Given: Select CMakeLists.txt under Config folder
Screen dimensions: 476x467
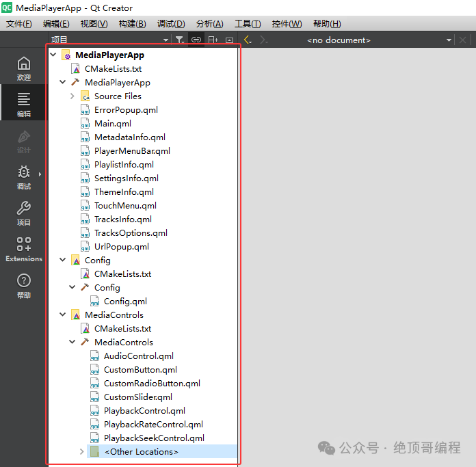Looking at the screenshot, I should pos(122,273).
